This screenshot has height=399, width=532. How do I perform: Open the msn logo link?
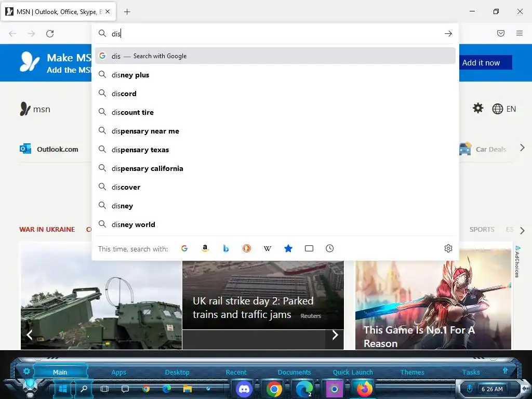pyautogui.click(x=35, y=109)
